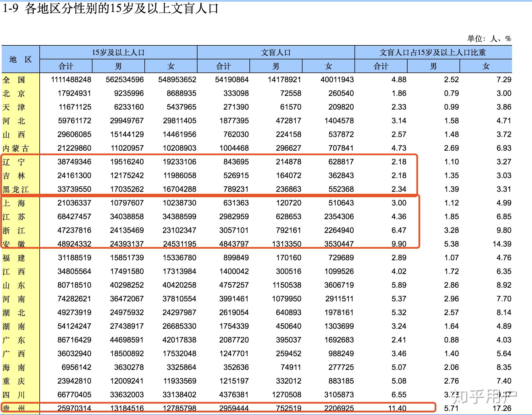Click Shanxi male illiterate count 224158
This screenshot has width=532, height=415.
point(289,134)
